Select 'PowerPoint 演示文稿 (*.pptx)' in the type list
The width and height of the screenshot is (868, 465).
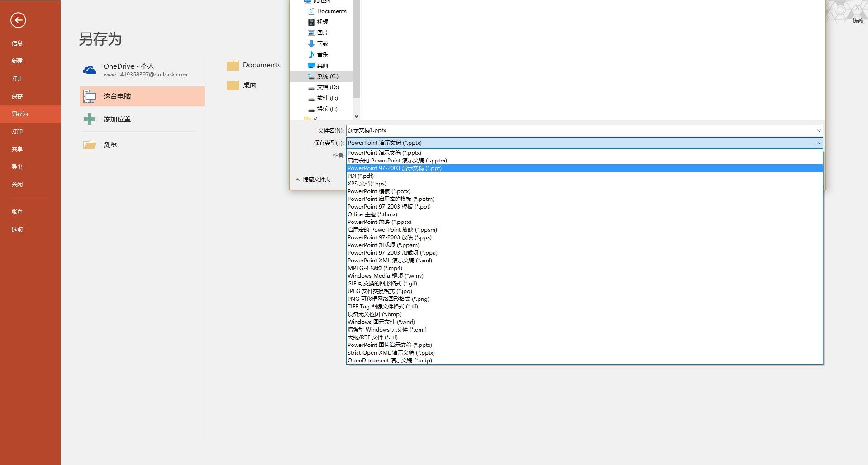coord(584,153)
